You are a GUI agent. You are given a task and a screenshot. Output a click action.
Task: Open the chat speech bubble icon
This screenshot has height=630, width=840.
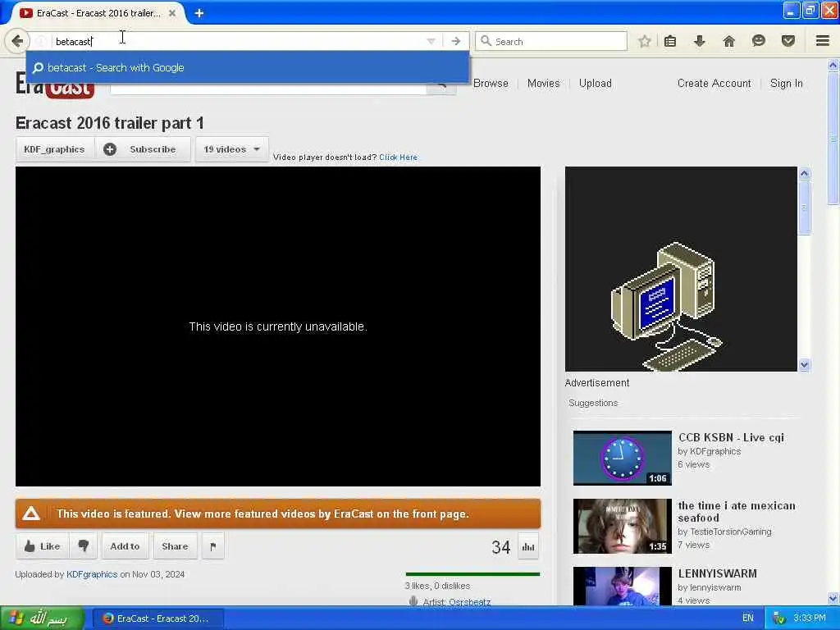758,41
